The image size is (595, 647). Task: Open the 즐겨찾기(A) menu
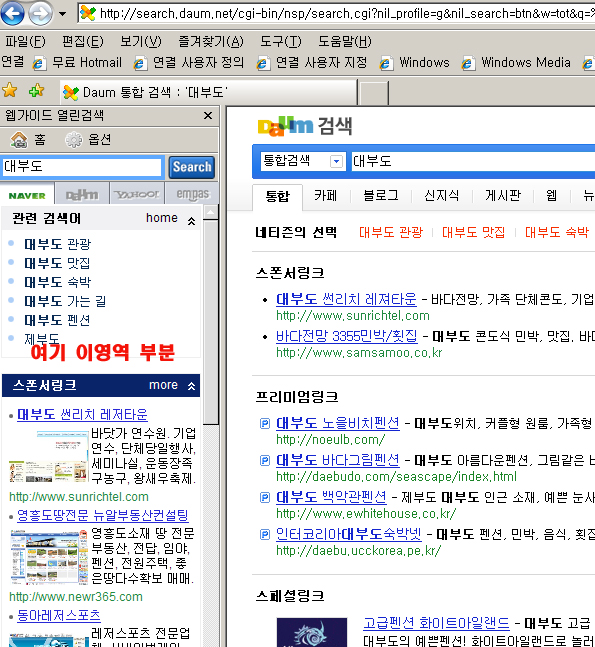[x=210, y=42]
